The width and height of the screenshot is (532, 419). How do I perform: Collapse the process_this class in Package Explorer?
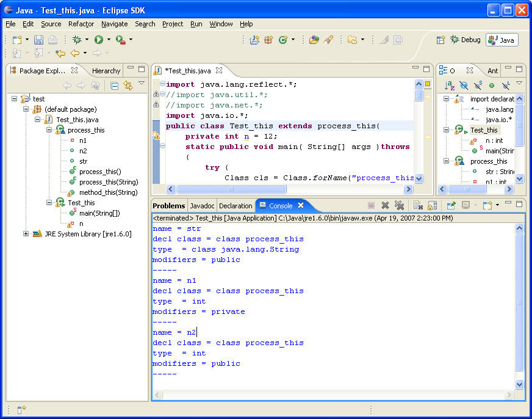(49, 130)
